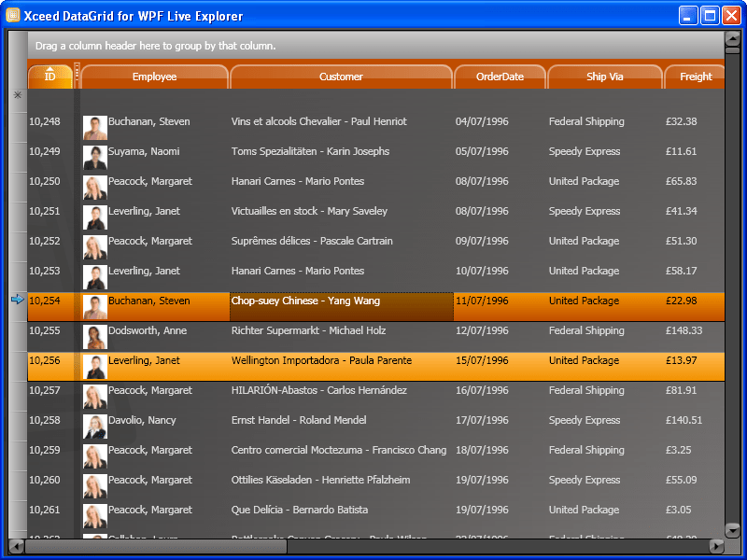Click the current row arrow next to 10,254
This screenshot has width=747, height=560.
click(x=16, y=301)
